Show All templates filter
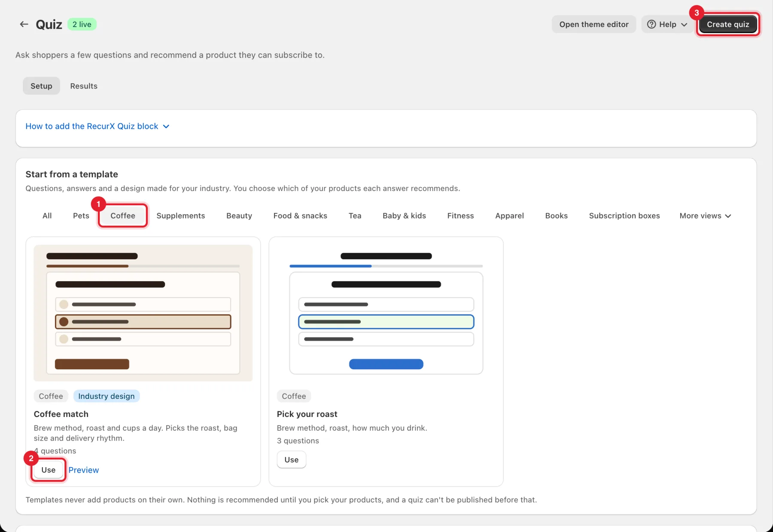Viewport: 773px width, 532px height. click(47, 216)
